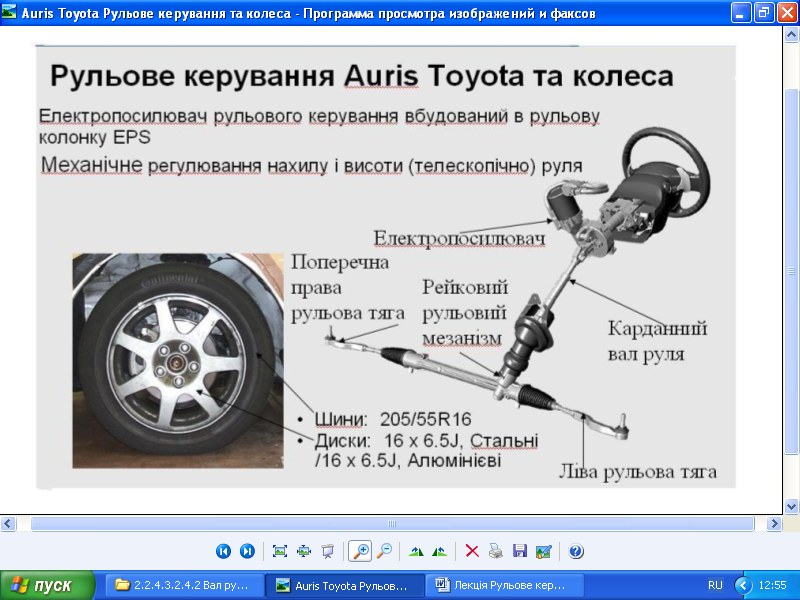Click the viewer window title bar icon

click(x=9, y=12)
